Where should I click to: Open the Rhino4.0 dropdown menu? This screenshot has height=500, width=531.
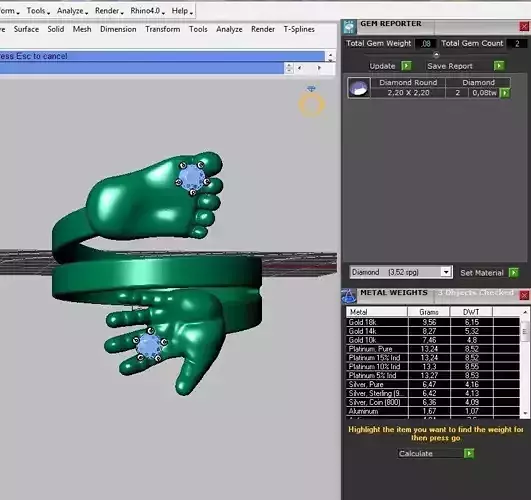click(147, 11)
